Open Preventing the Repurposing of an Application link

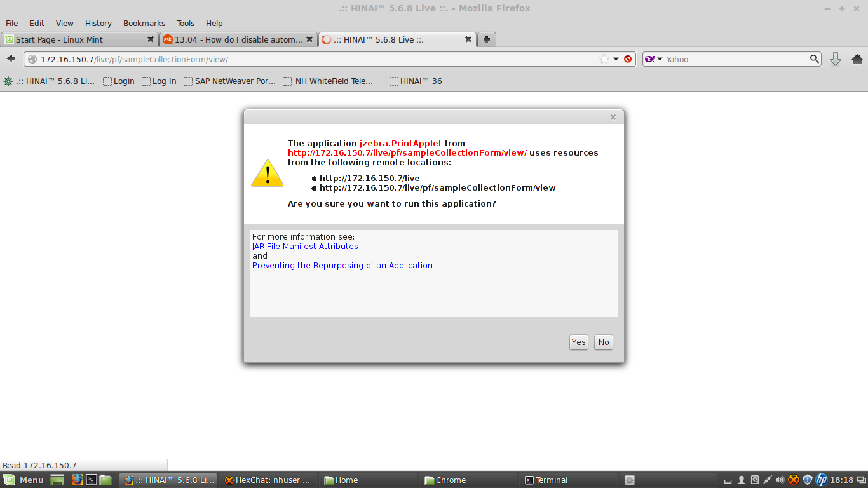point(342,265)
